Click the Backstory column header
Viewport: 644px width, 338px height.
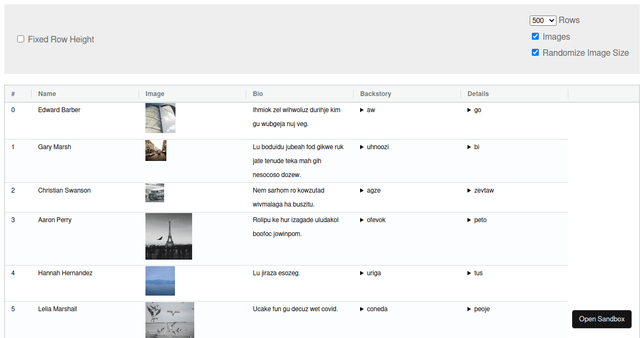pos(376,94)
